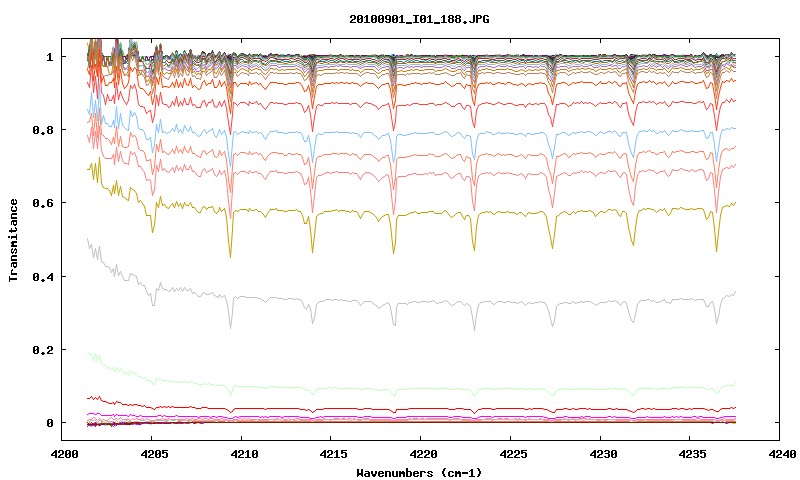Screen dimensions: 800x480
Task: Select the Wavenumbers (cm-1) x-axis label
Action: point(419,473)
